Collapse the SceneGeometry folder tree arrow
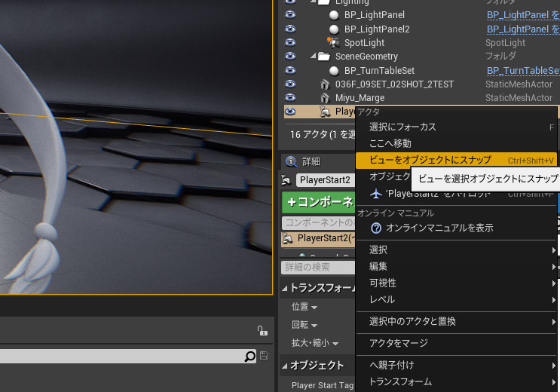This screenshot has width=560, height=392. tap(314, 57)
